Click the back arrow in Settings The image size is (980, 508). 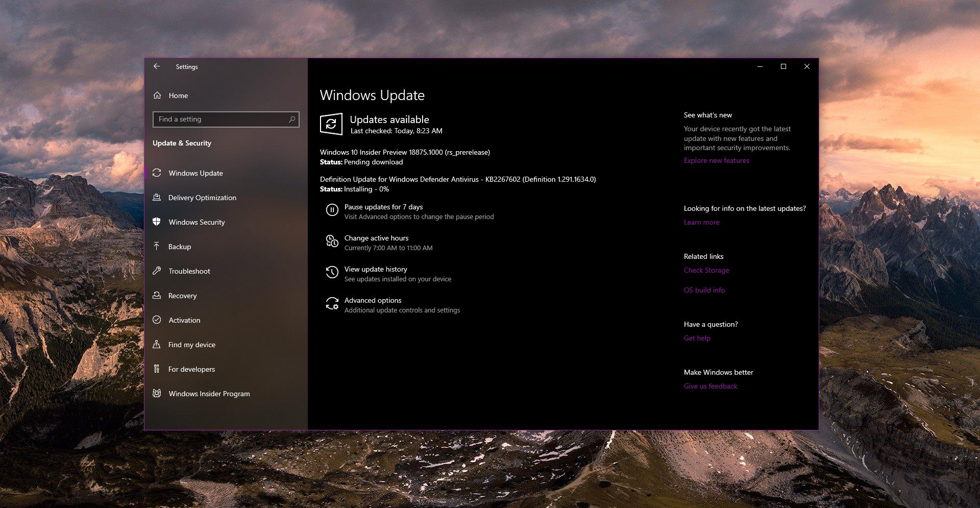(x=157, y=66)
